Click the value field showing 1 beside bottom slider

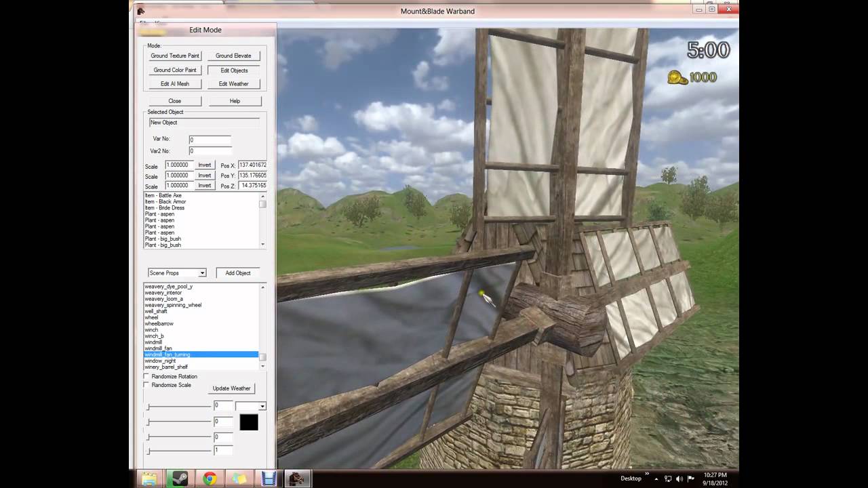tap(223, 450)
